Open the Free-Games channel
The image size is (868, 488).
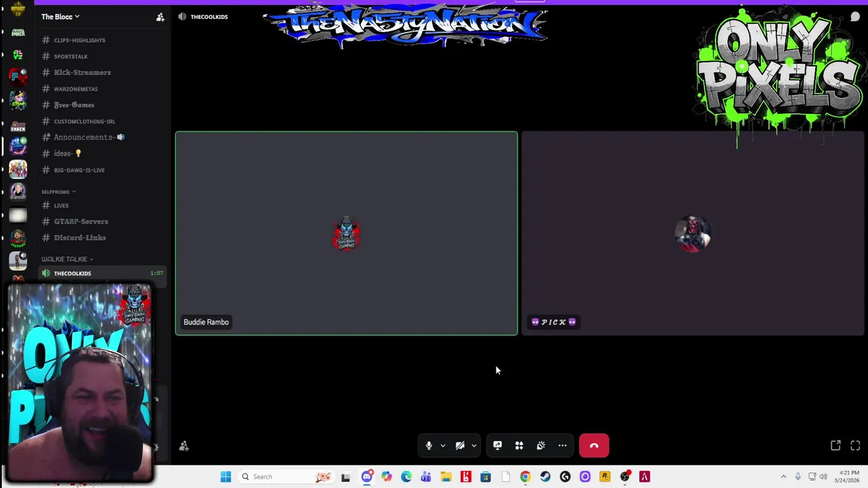[x=74, y=105]
